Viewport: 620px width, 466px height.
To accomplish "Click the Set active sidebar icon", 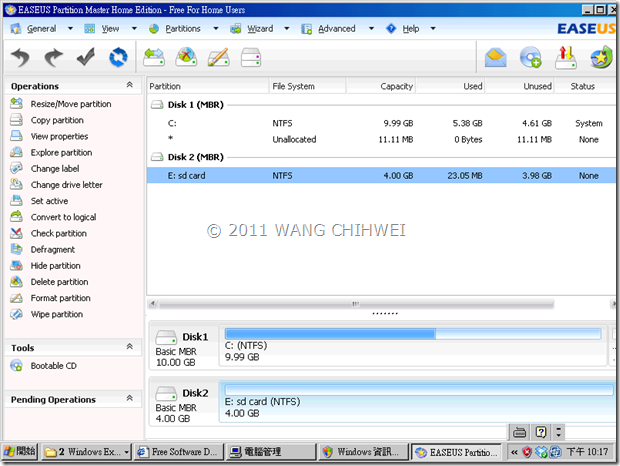I will coord(16,201).
